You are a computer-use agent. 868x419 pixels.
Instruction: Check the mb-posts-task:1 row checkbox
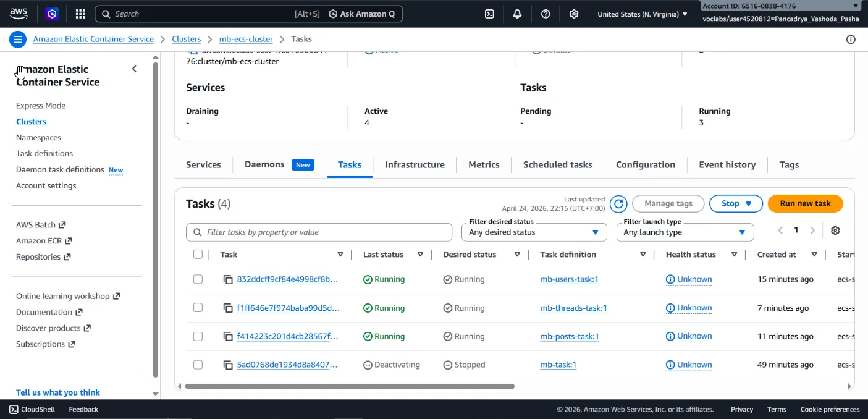coord(198,336)
